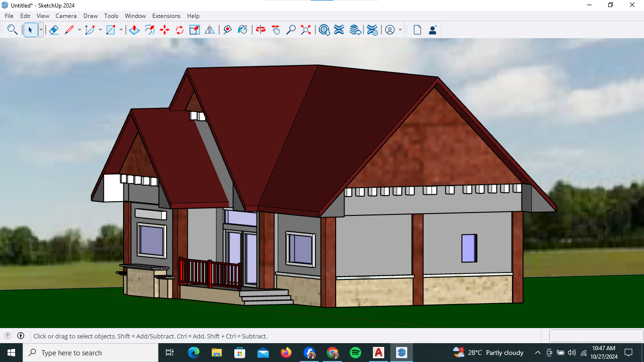The width and height of the screenshot is (644, 362).
Task: Open the Extension Manager icon
Action: click(x=372, y=30)
